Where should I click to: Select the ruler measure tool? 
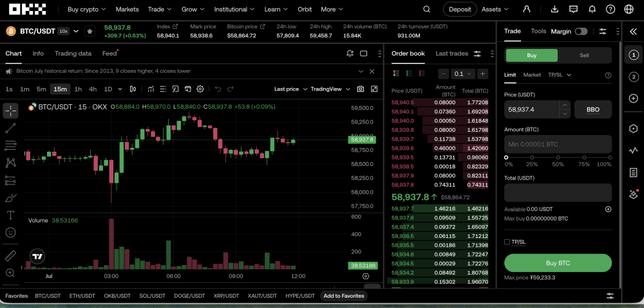pyautogui.click(x=11, y=256)
